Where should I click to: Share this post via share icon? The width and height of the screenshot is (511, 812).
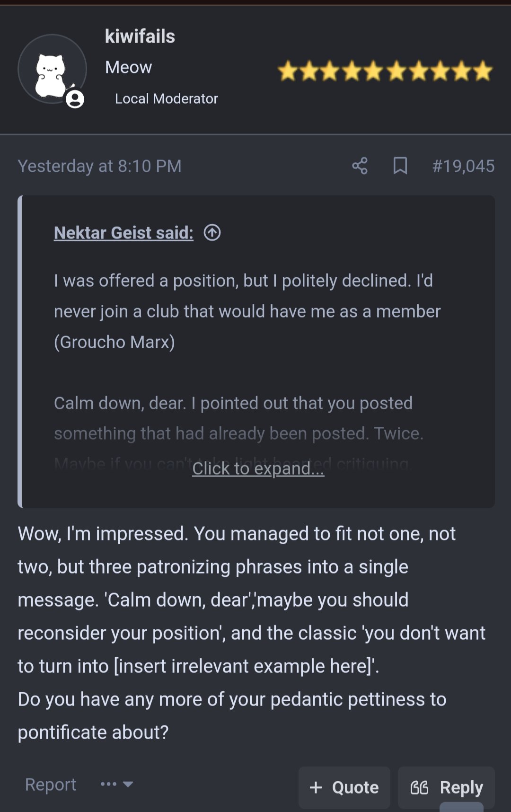(360, 166)
